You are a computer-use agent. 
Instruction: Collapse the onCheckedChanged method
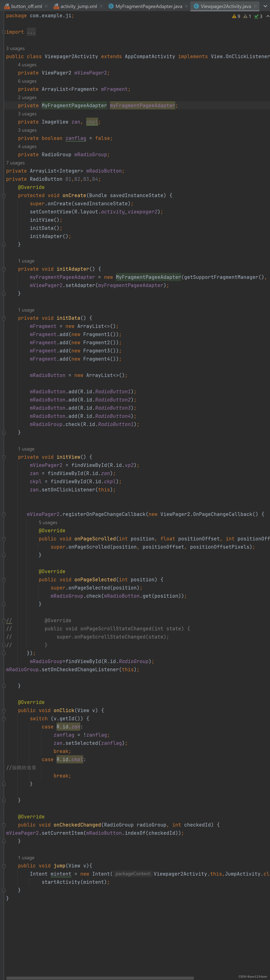pyautogui.click(x=4, y=825)
